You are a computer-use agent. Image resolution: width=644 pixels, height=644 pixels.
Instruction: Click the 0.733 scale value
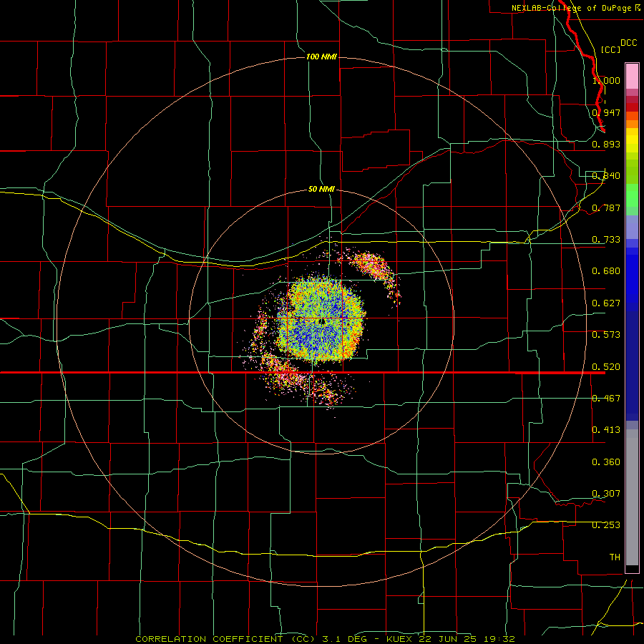[606, 239]
